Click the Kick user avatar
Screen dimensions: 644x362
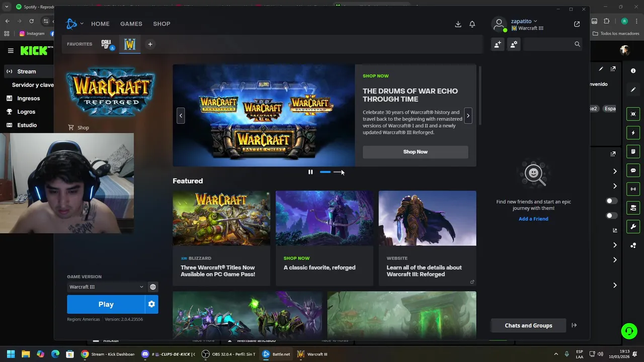click(625, 50)
